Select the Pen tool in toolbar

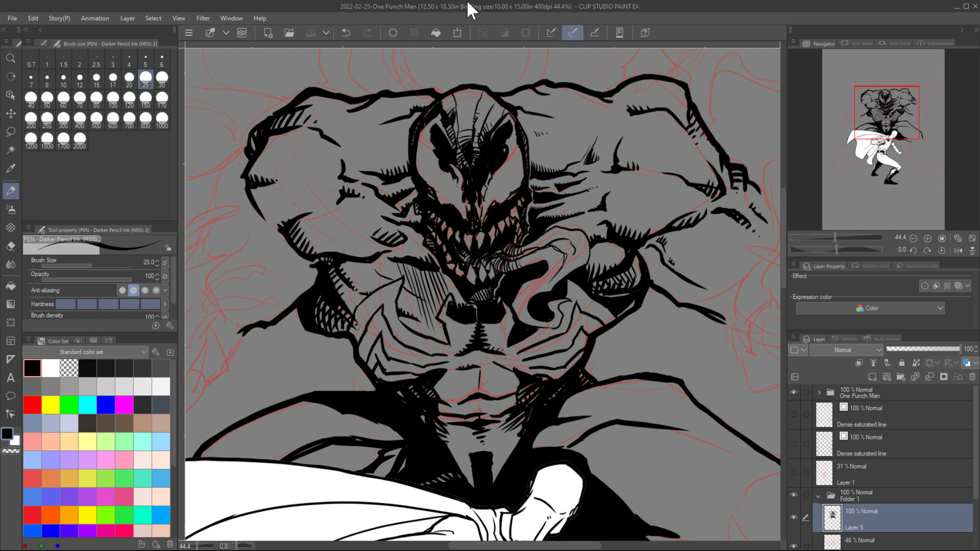[x=10, y=191]
